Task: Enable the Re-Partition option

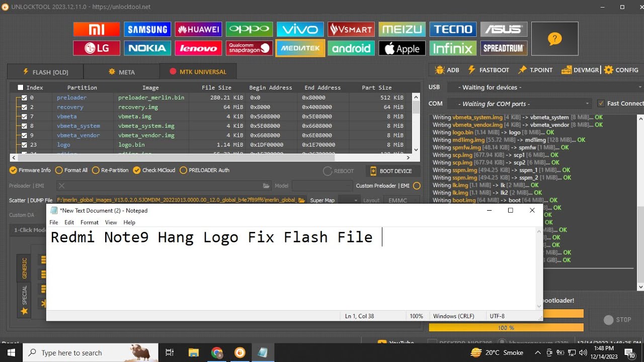Action: [111, 170]
